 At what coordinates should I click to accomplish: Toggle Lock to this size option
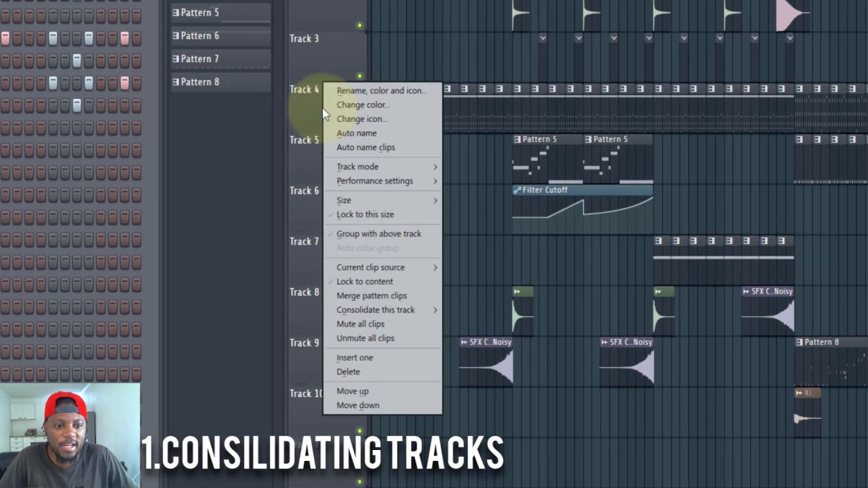[365, 214]
